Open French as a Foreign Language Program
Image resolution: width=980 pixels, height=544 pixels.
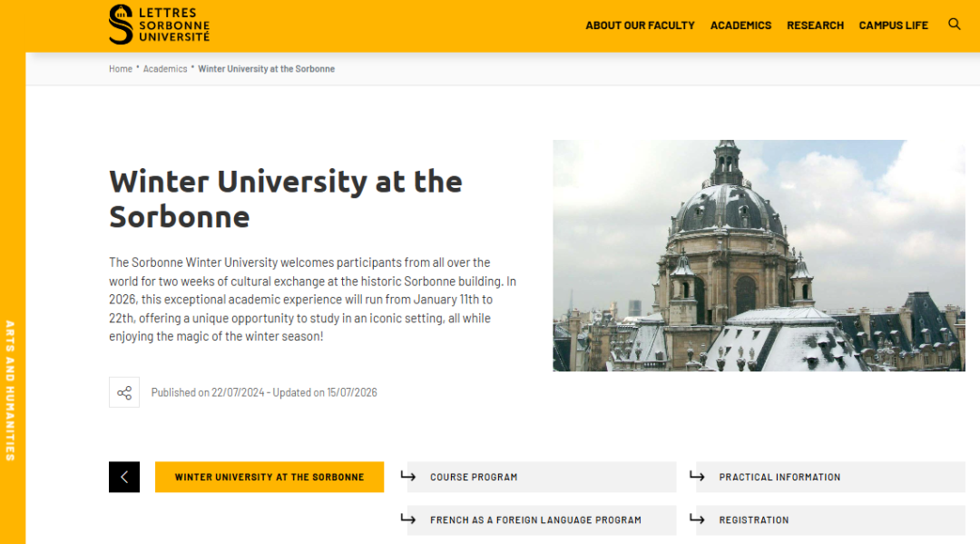541,520
